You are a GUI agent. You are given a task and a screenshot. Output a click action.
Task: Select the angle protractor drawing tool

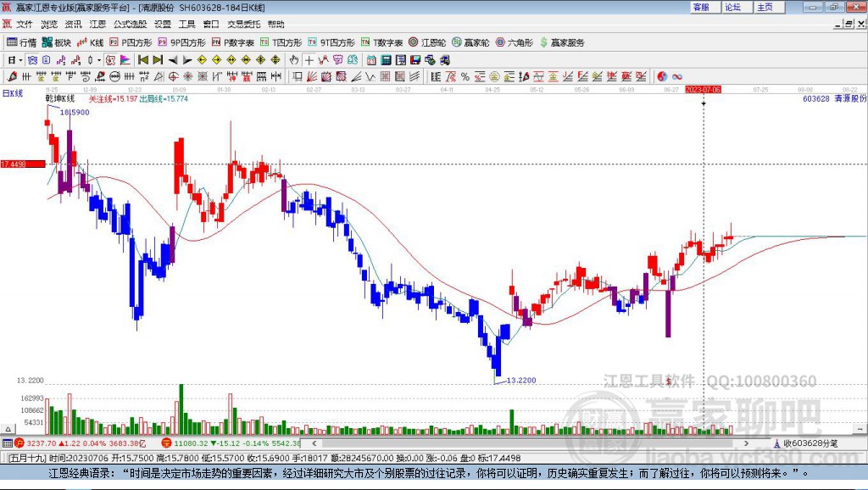coord(159,76)
